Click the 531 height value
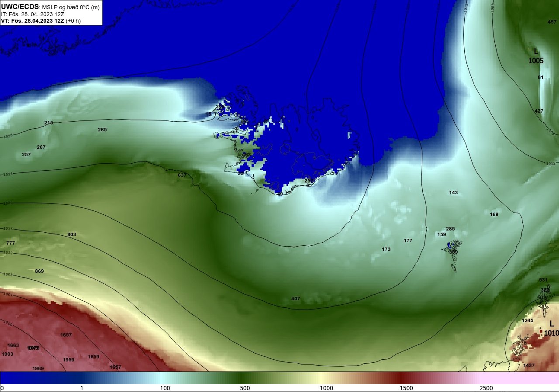 click(543, 280)
